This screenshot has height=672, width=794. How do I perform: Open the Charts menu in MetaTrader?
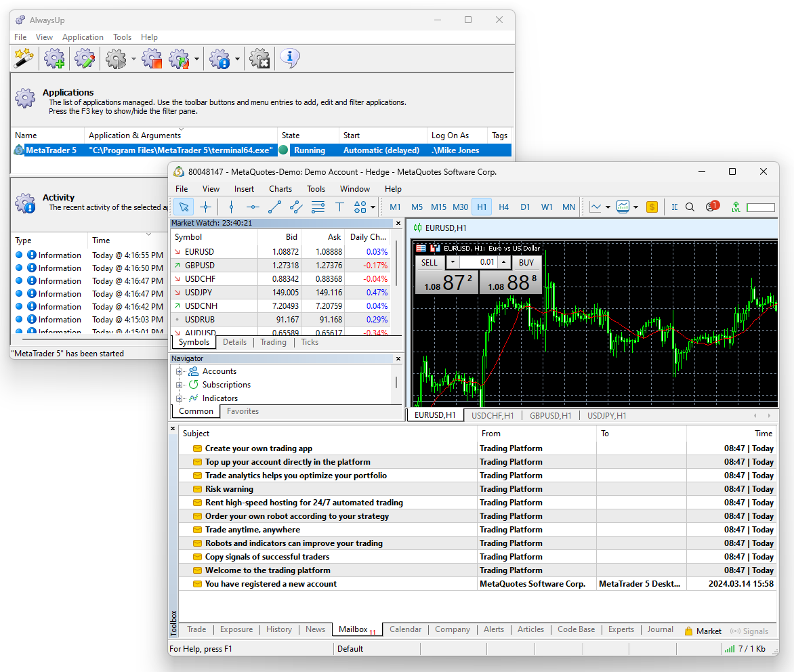pyautogui.click(x=280, y=189)
